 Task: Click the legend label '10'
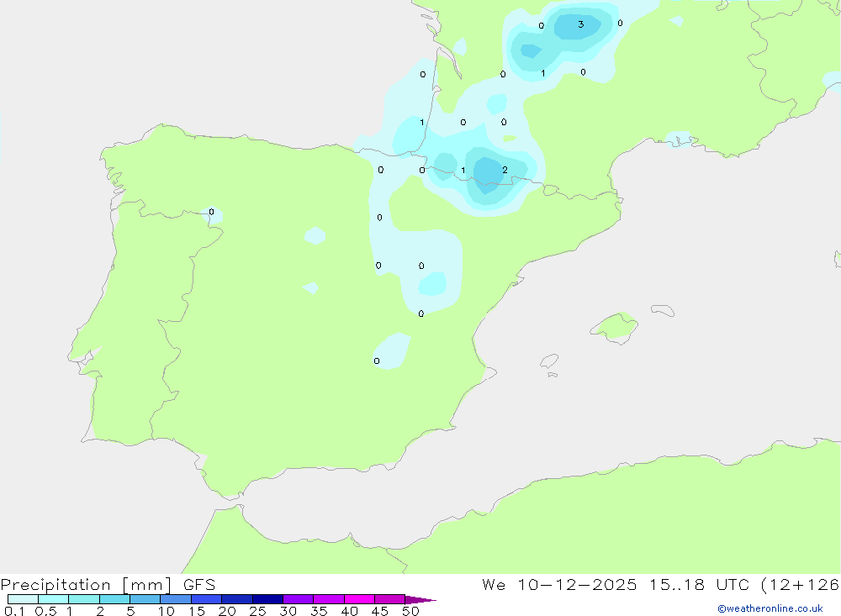coord(167,611)
